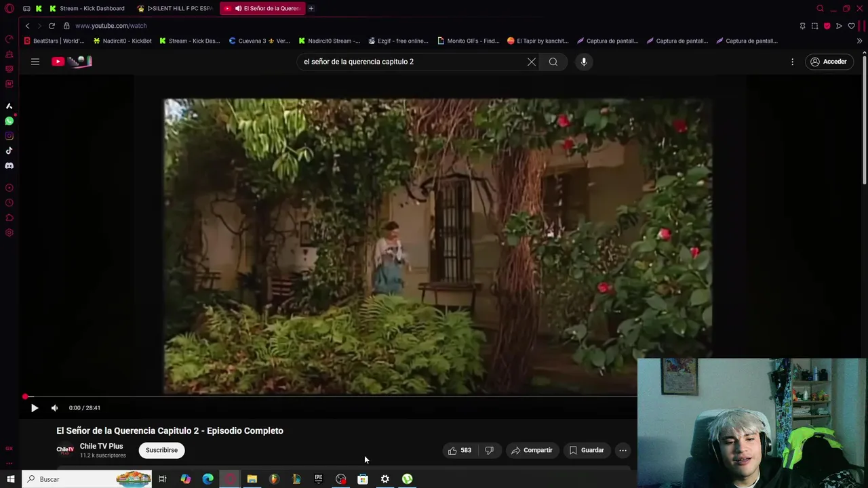Dislike the video with the thumbs-down
868x488 pixels.
pos(489,450)
